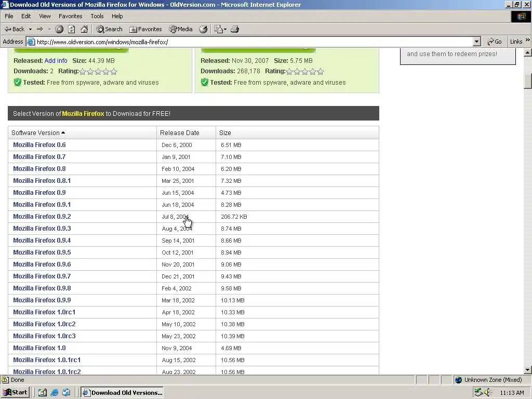Open the Mozilla Firefox 0.8.1 link

pyautogui.click(x=42, y=180)
